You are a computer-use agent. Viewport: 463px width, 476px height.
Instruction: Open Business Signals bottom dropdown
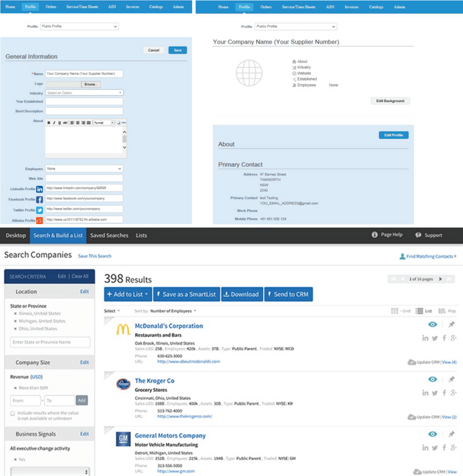50,472
